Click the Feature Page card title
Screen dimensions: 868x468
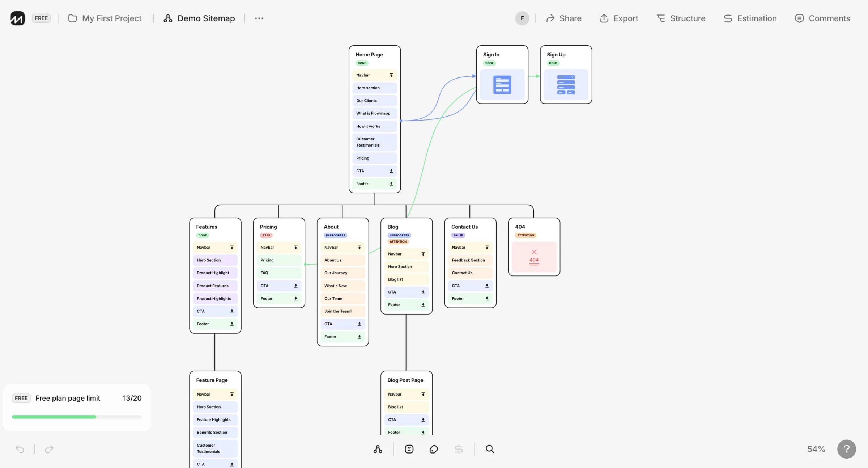pyautogui.click(x=212, y=380)
